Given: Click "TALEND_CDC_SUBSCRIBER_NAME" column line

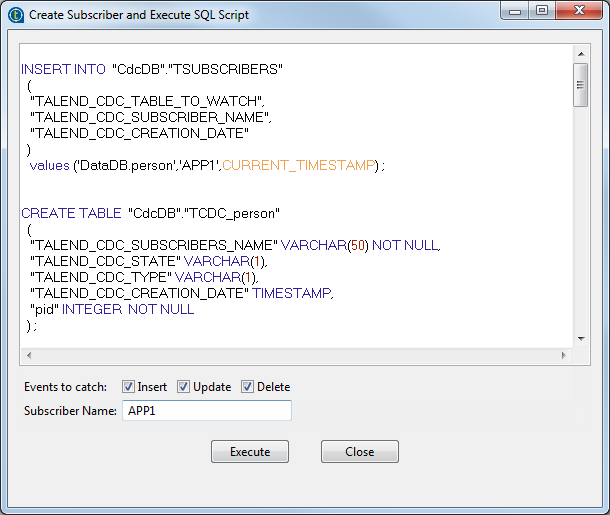Looking at the screenshot, I should coord(151,117).
